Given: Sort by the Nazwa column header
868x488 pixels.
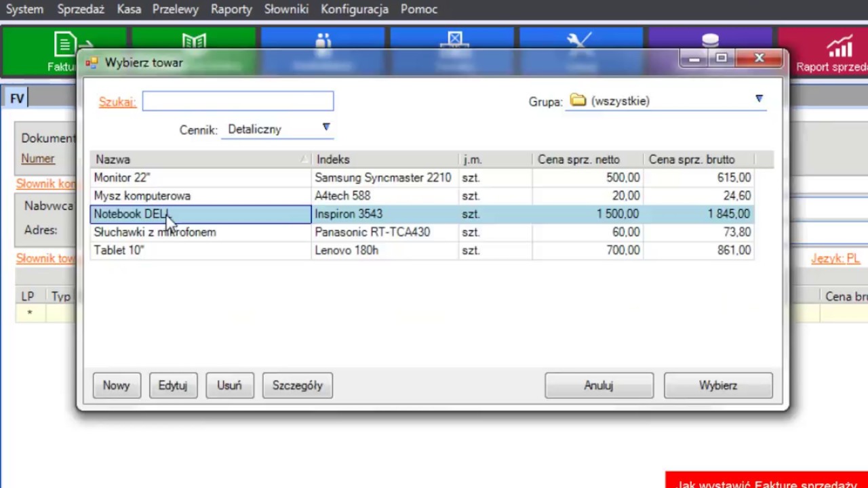Looking at the screenshot, I should (200, 159).
